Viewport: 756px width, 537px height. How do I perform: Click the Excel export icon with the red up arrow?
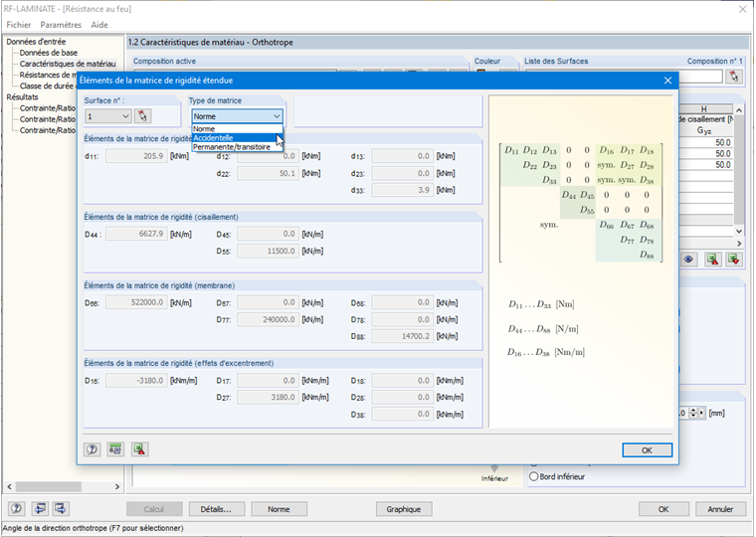712,260
